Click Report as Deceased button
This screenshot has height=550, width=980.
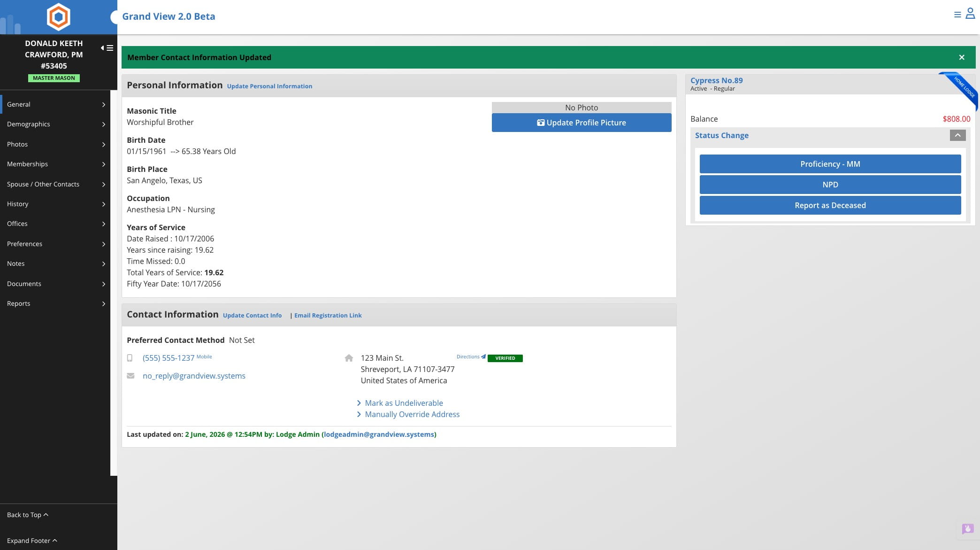click(830, 205)
